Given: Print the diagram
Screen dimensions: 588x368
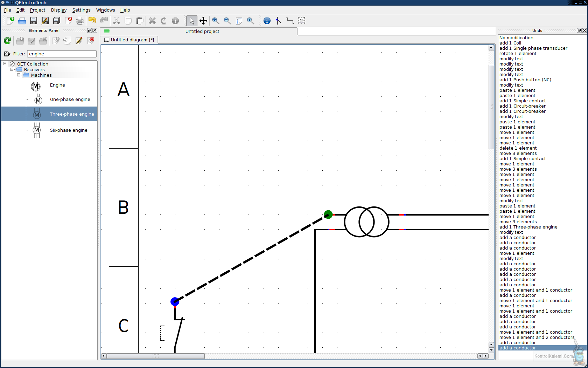Looking at the screenshot, I should pos(80,21).
